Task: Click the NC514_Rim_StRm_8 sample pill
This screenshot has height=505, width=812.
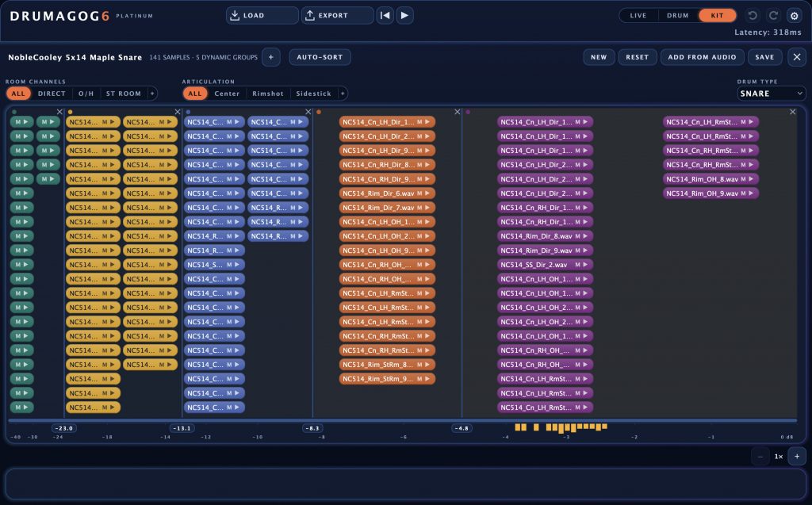Action: (387, 365)
